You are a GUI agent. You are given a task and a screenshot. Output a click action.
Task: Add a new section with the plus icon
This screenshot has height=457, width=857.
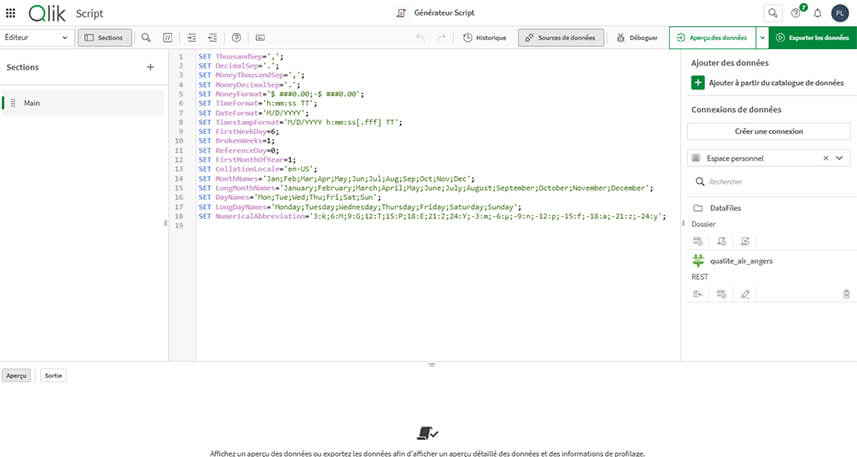click(150, 67)
